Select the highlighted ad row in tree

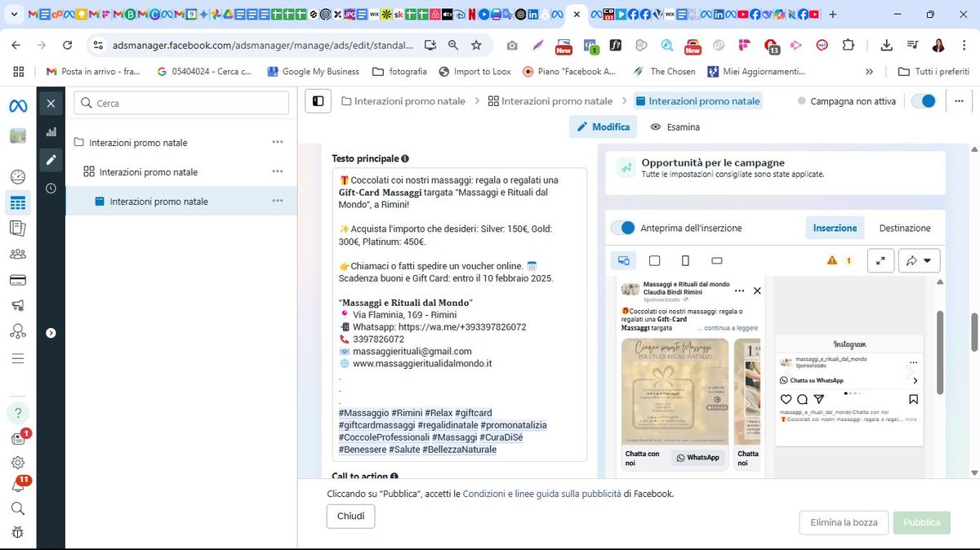(181, 201)
